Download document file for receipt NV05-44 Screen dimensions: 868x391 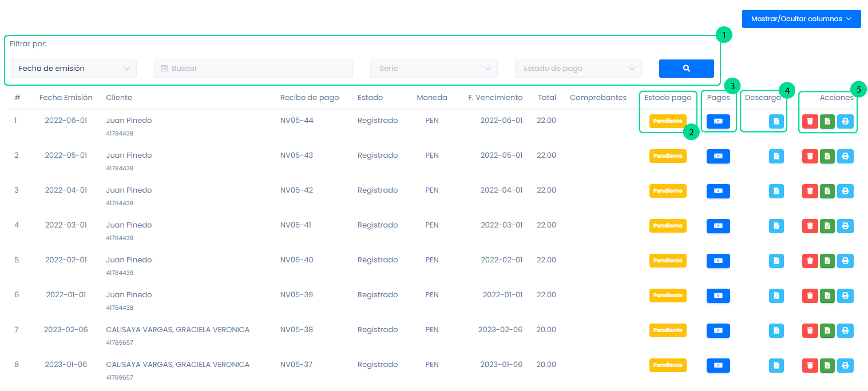click(x=776, y=121)
